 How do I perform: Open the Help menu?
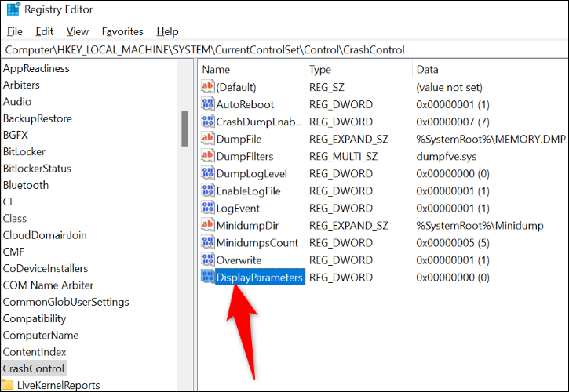(167, 31)
